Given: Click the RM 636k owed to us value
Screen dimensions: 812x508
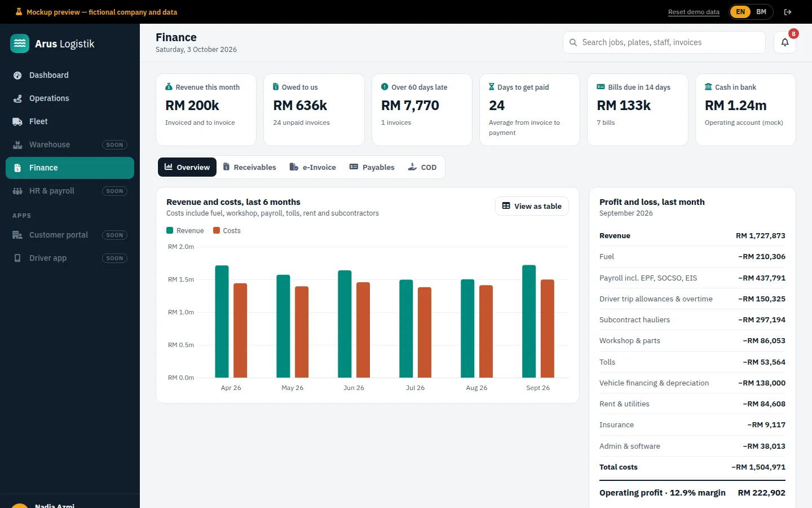Looking at the screenshot, I should (x=300, y=106).
